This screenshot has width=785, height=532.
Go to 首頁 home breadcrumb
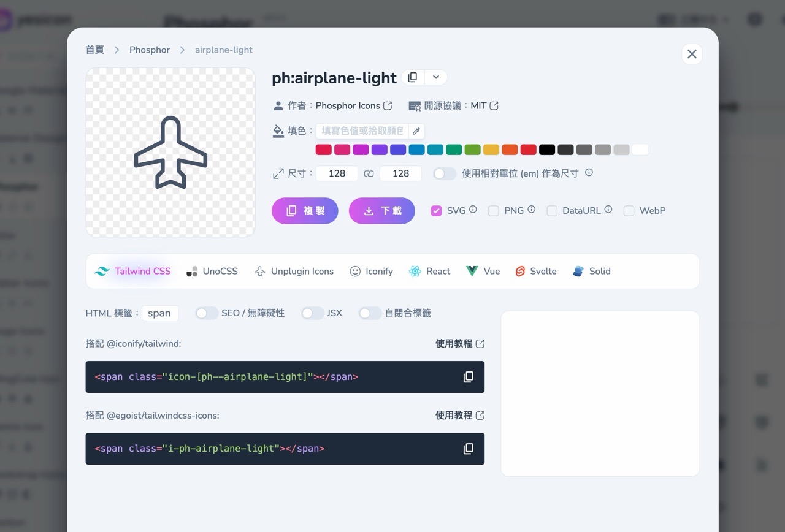pyautogui.click(x=95, y=50)
